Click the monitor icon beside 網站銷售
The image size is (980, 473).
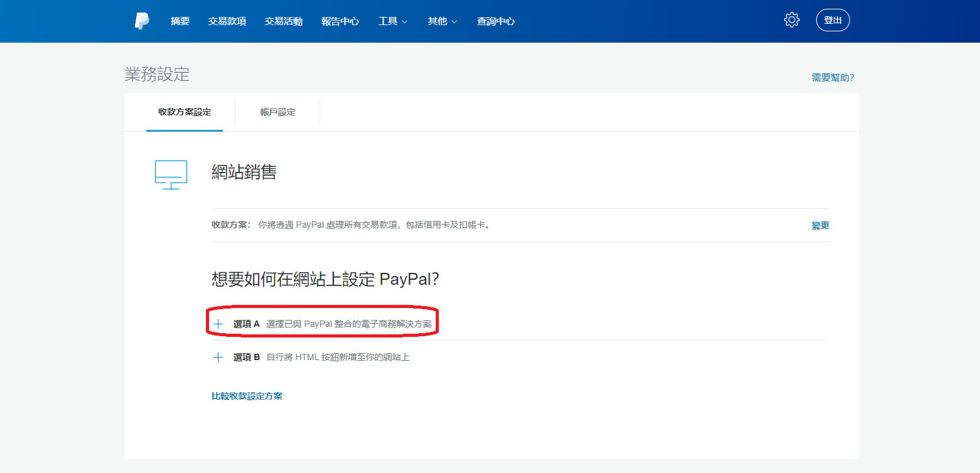pos(171,175)
